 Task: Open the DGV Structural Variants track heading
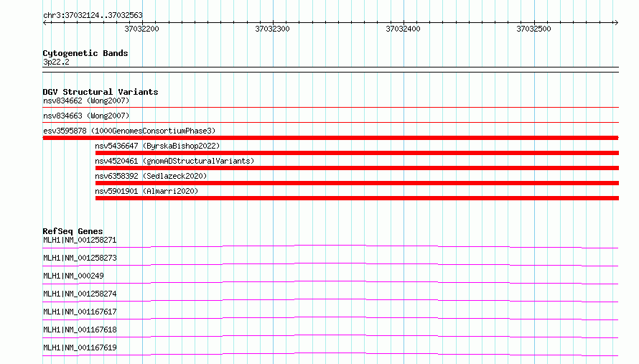tap(101, 92)
